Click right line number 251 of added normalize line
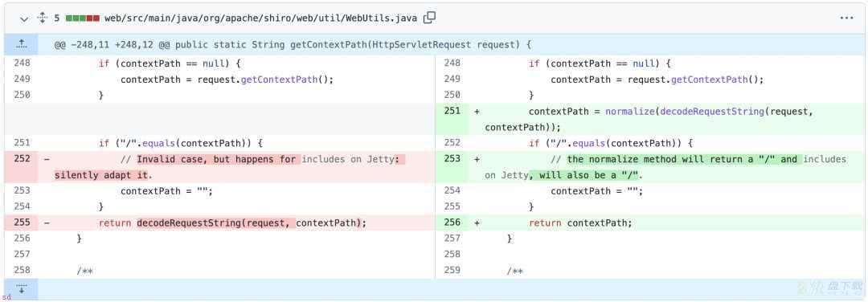 (x=452, y=111)
